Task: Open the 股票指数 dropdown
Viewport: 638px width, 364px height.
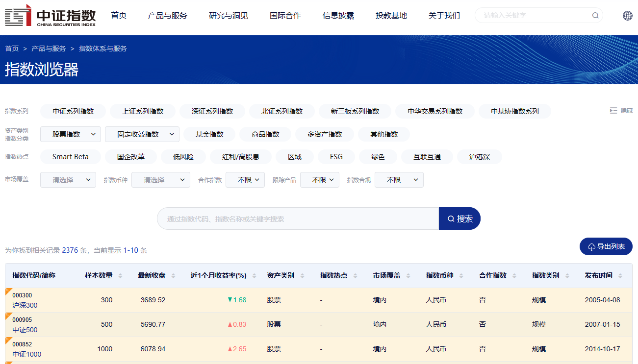Action: pyautogui.click(x=70, y=134)
